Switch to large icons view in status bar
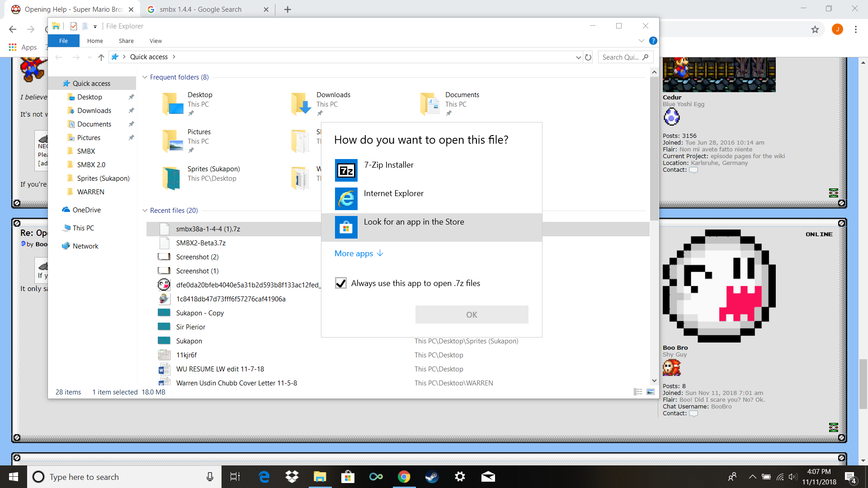 coord(651,392)
